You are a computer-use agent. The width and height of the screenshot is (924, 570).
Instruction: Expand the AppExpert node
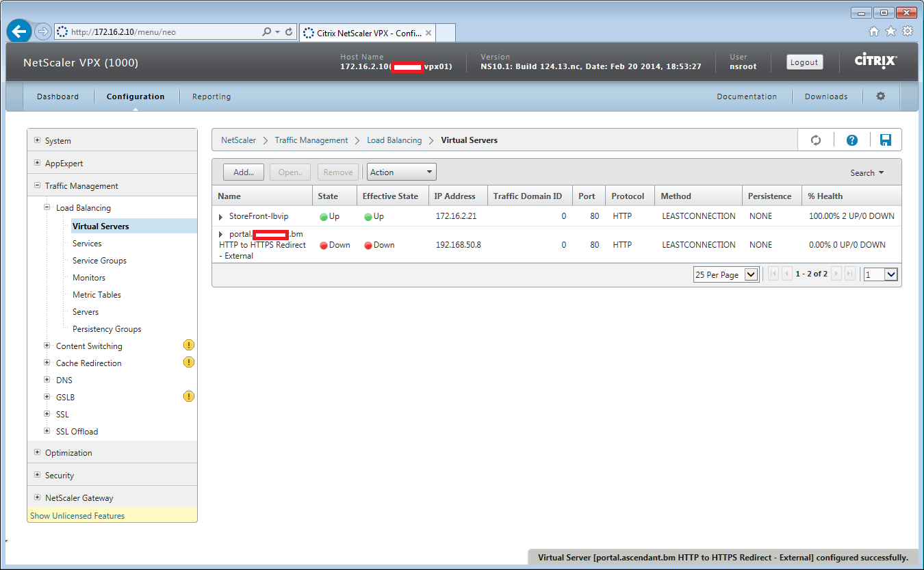38,164
